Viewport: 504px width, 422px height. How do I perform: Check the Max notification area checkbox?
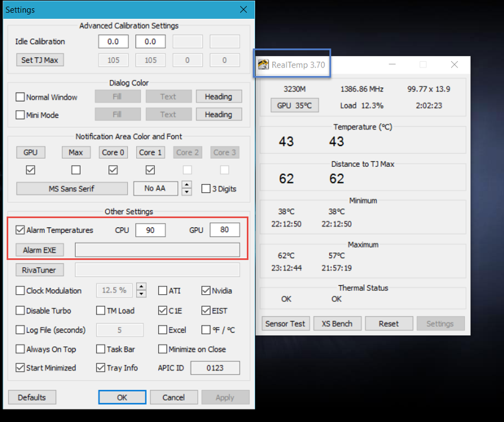76,169
